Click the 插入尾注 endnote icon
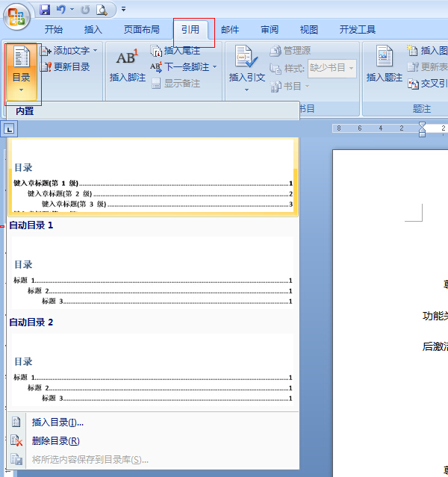 [x=156, y=51]
